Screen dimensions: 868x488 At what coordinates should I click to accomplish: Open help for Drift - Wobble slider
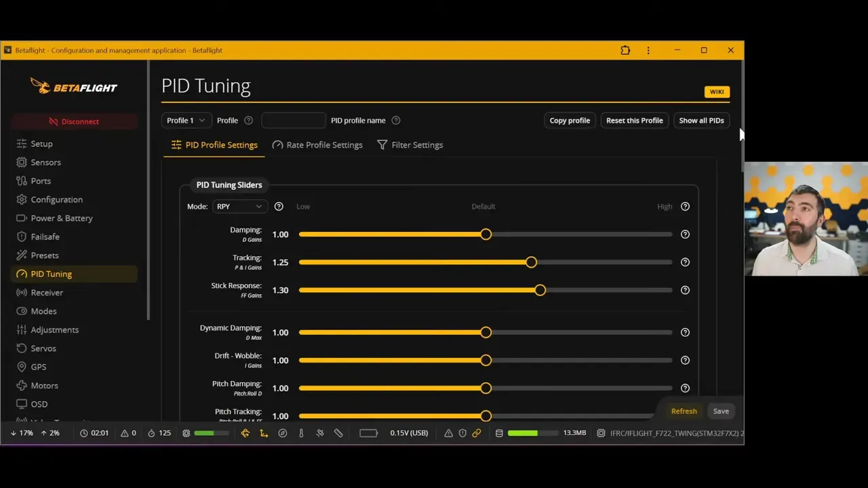tap(685, 361)
